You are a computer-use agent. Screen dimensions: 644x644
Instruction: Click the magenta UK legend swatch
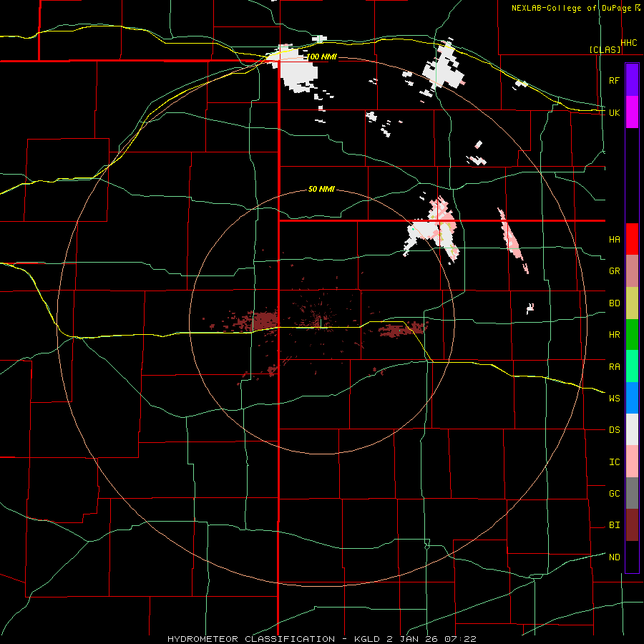tap(632, 112)
